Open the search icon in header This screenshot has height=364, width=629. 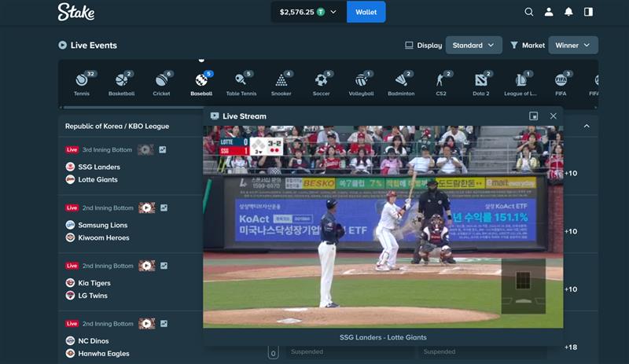[x=528, y=12]
